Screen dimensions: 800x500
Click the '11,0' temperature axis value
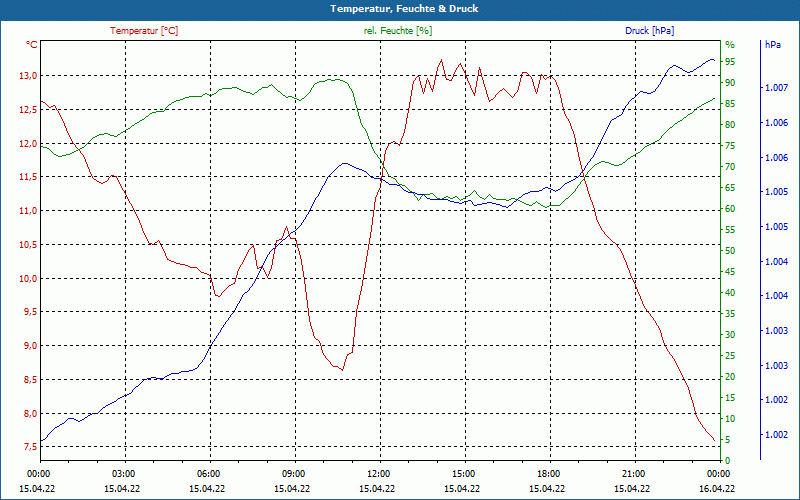pos(29,211)
